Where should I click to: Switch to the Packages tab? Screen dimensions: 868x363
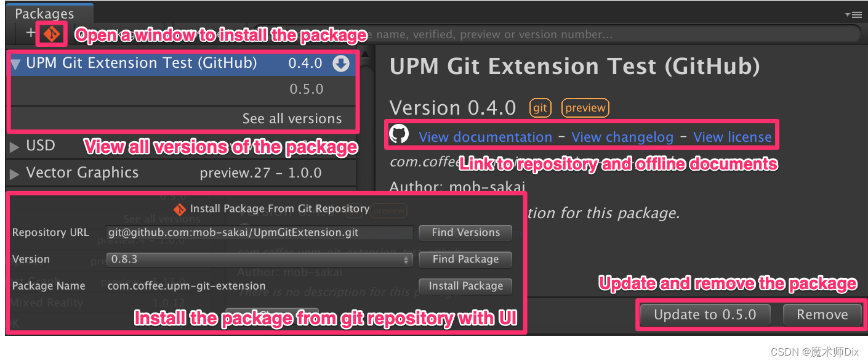pos(44,14)
